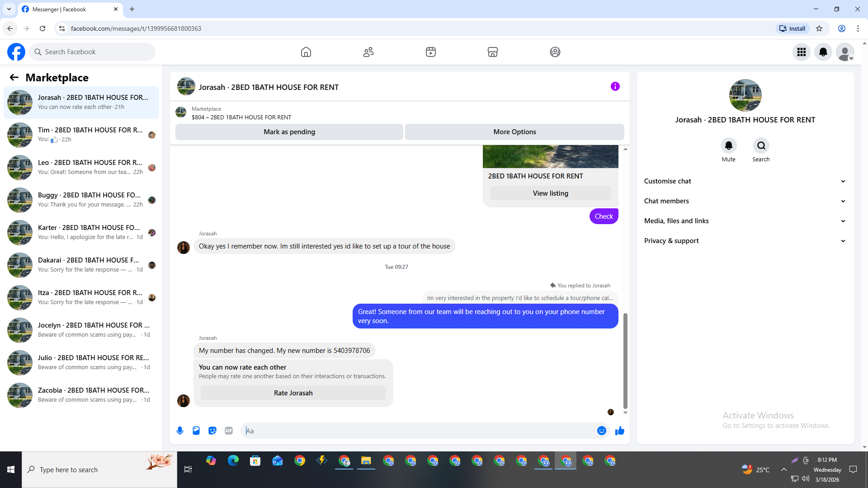The width and height of the screenshot is (868, 488).
Task: Expand Privacy & support section
Action: coord(745,241)
